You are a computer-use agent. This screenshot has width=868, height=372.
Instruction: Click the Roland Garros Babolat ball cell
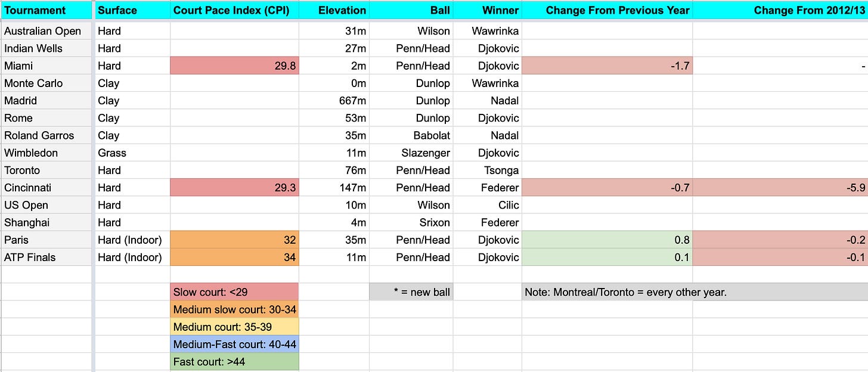(411, 135)
